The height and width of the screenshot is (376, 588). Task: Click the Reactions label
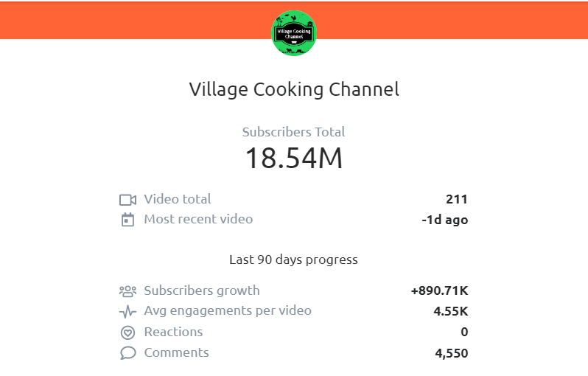[x=173, y=332]
